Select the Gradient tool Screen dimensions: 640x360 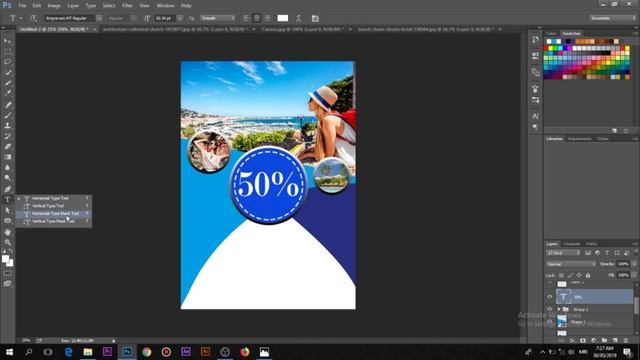(7, 157)
